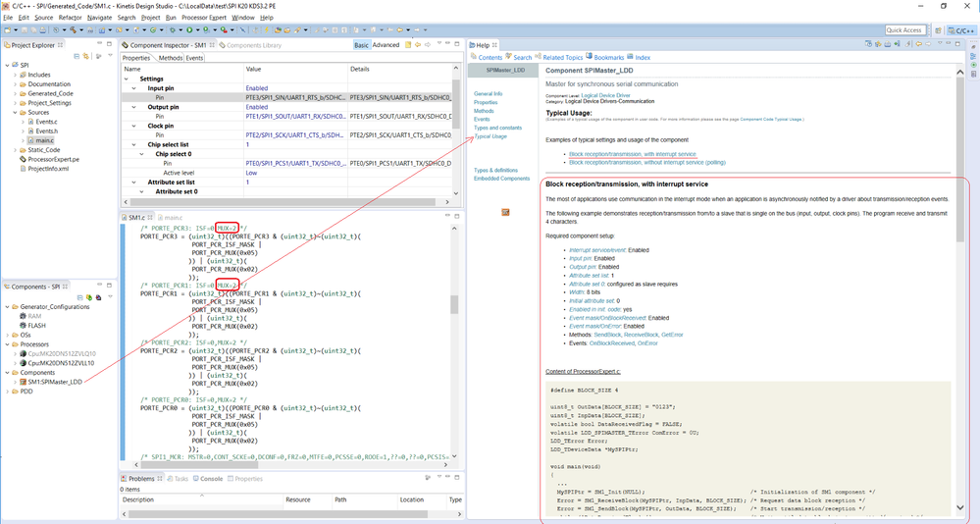
Task: Expand the OSs folder in Components
Action: tap(8, 336)
